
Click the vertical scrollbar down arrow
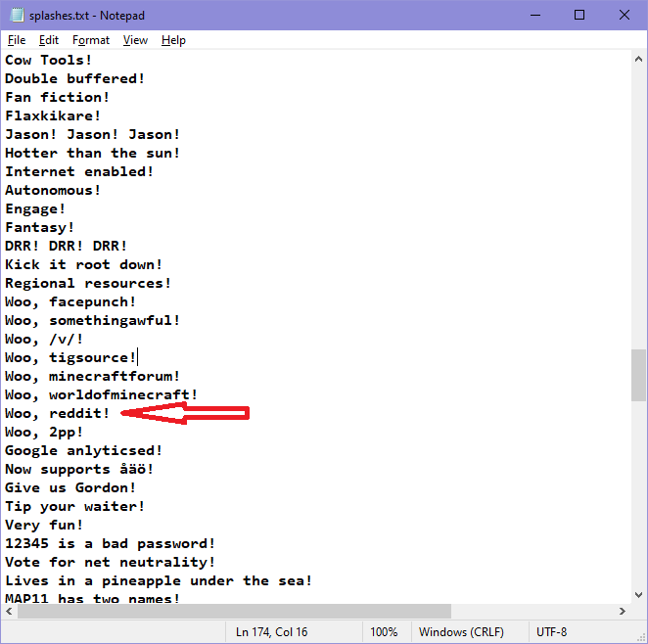(638, 595)
